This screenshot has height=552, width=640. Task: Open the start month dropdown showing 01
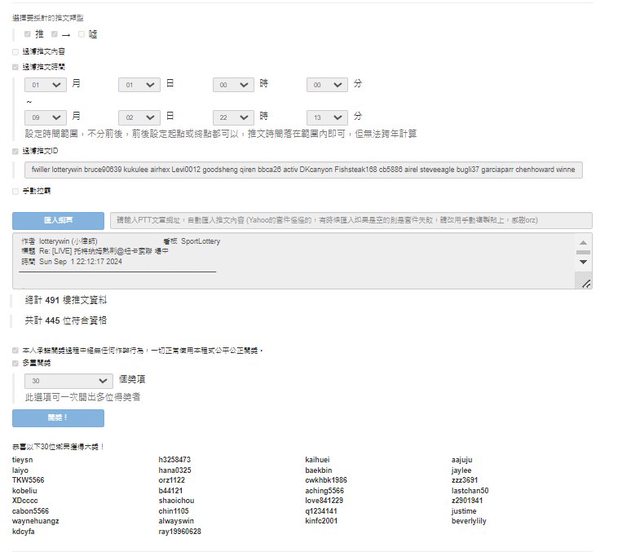[x=46, y=86]
